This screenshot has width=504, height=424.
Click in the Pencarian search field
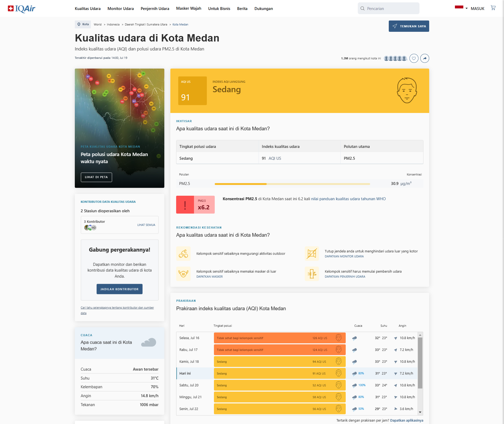[388, 8]
